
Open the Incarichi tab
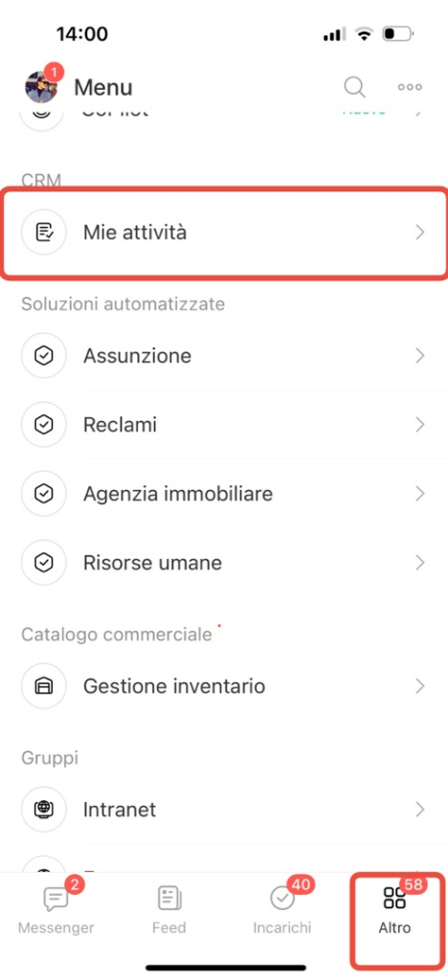[x=282, y=907]
